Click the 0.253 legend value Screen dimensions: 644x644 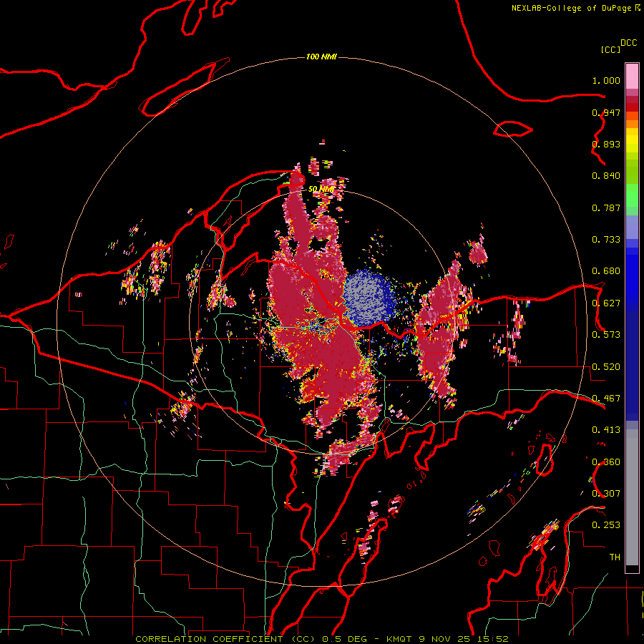point(606,525)
